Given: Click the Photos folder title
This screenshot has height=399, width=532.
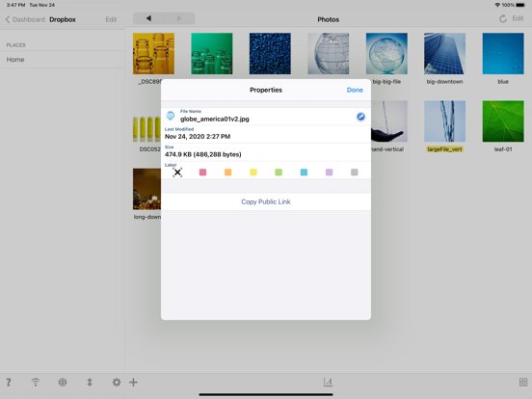Looking at the screenshot, I should coord(328,19).
